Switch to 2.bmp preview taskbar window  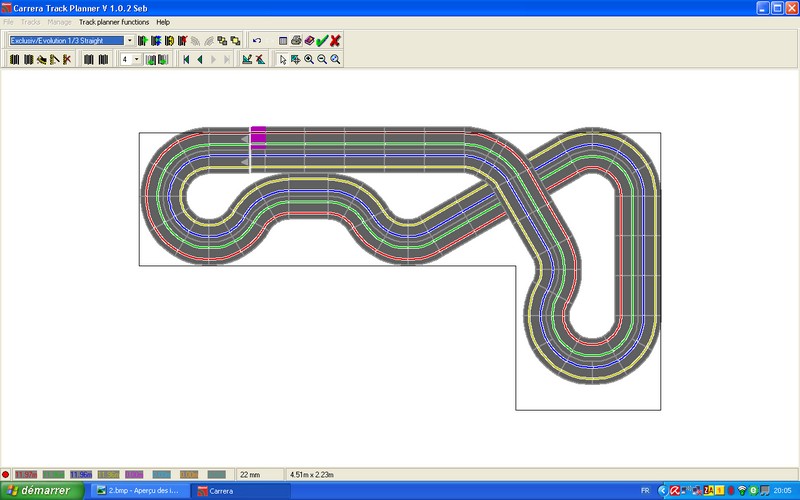click(x=139, y=491)
